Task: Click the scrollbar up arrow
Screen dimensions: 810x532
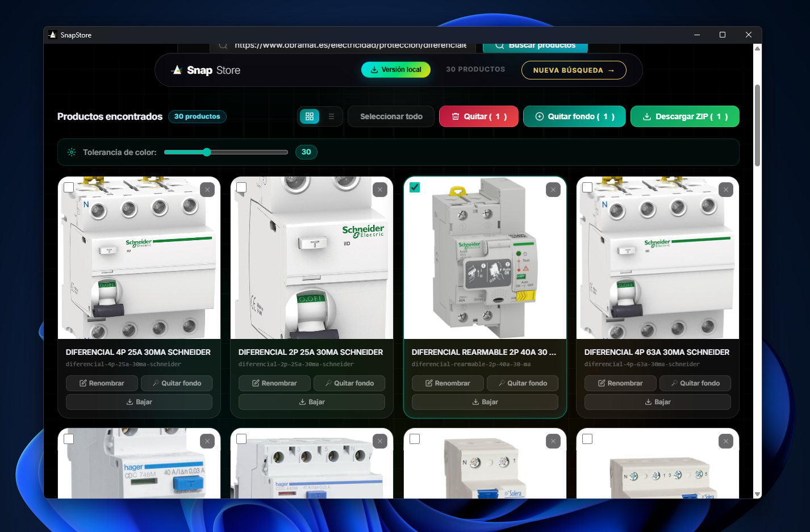Action: pyautogui.click(x=757, y=48)
